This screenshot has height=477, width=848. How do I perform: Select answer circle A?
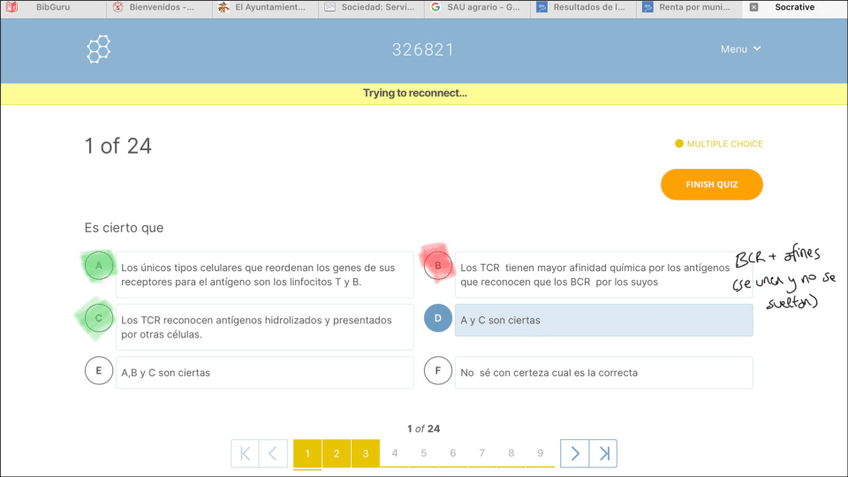click(x=98, y=266)
